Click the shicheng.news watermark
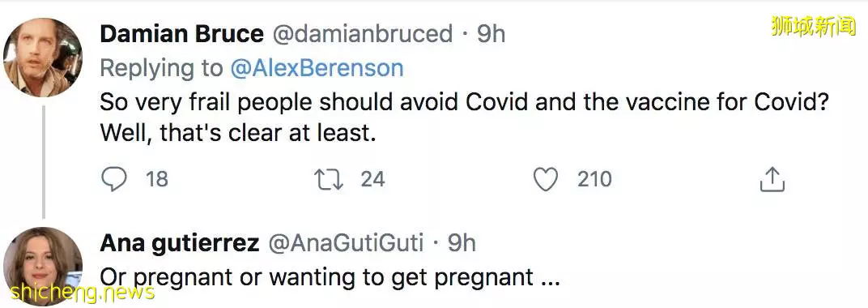This screenshot has width=868, height=308. click(82, 291)
